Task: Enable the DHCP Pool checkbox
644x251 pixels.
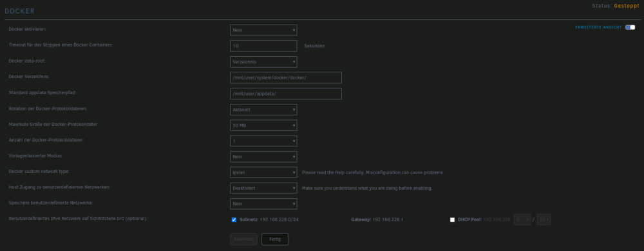Action: click(x=452, y=220)
